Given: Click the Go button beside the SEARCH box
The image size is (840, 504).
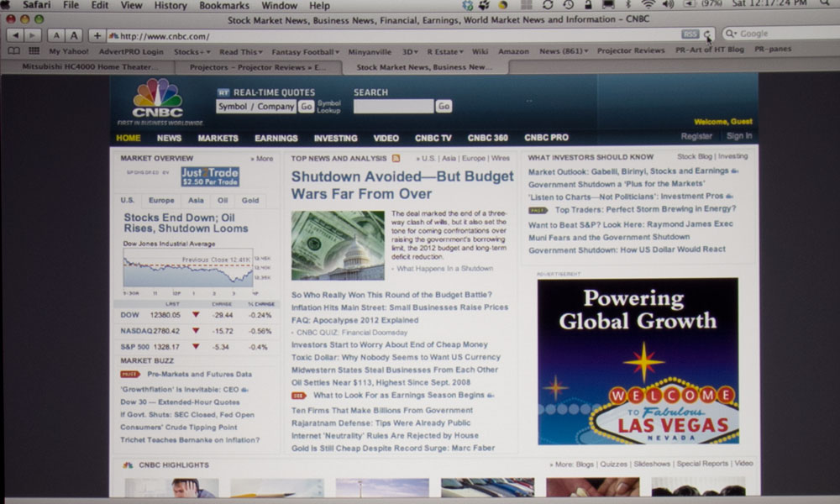Looking at the screenshot, I should (x=444, y=106).
